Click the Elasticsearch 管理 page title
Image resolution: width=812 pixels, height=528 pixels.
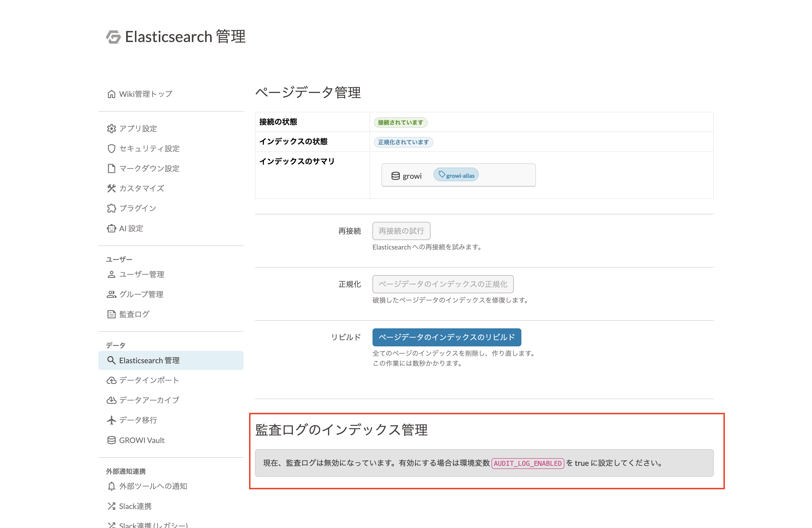[x=185, y=37]
